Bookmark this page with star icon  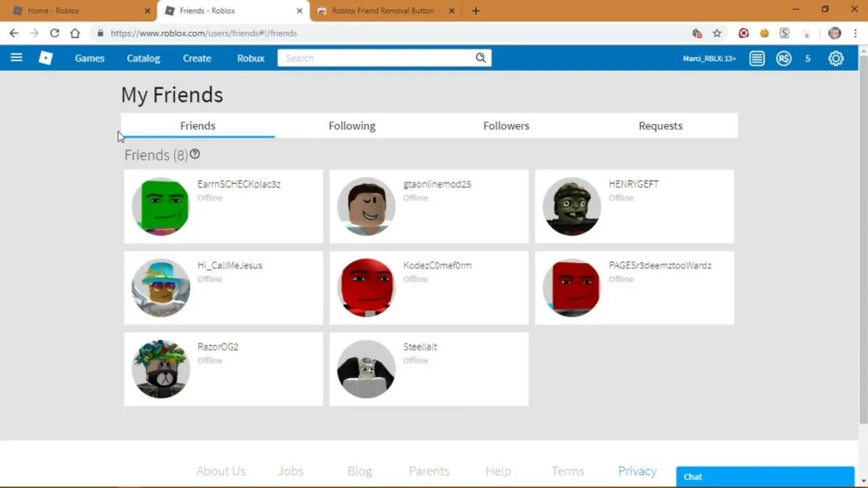click(717, 33)
